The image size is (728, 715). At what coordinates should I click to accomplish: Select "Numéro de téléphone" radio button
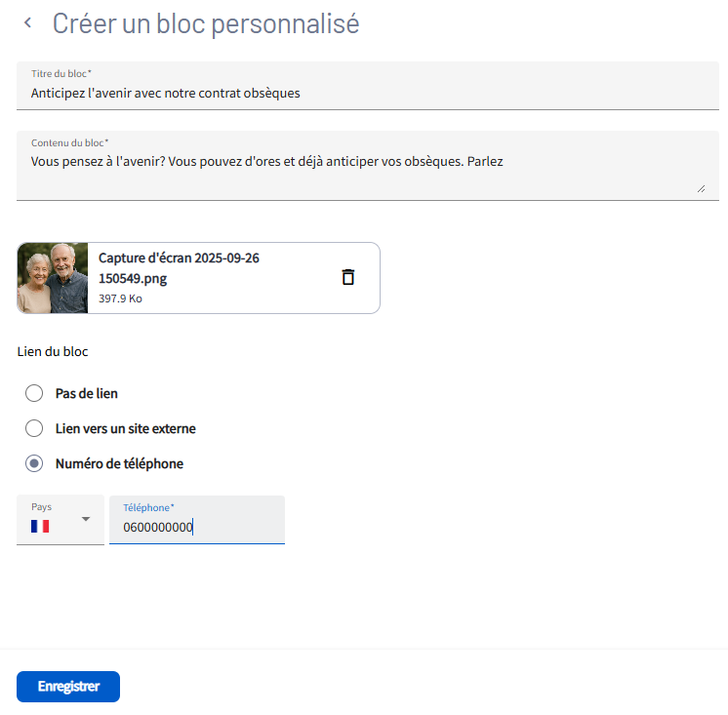tap(34, 463)
